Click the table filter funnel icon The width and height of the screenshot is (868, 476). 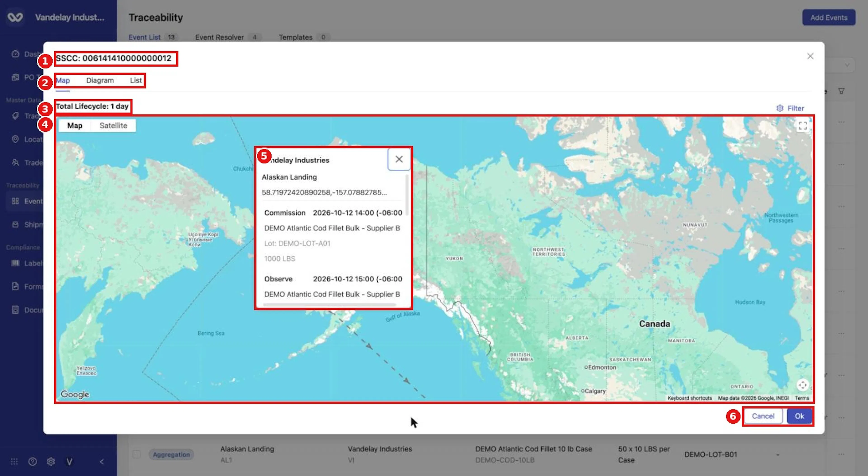click(x=841, y=91)
